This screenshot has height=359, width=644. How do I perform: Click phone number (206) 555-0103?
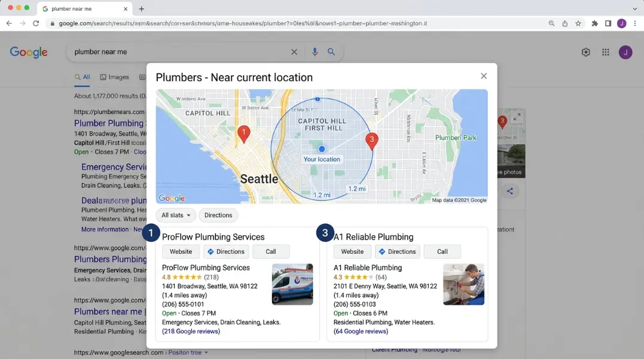coord(355,304)
